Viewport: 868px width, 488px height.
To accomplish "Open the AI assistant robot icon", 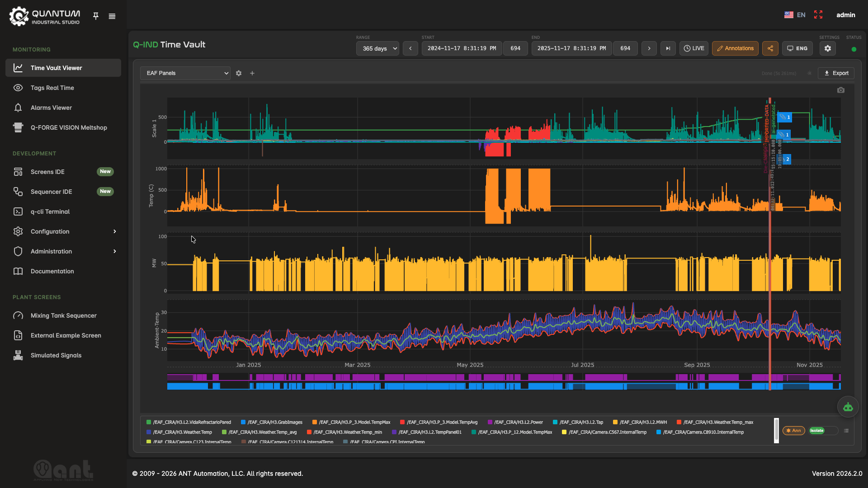I will pos(848,407).
